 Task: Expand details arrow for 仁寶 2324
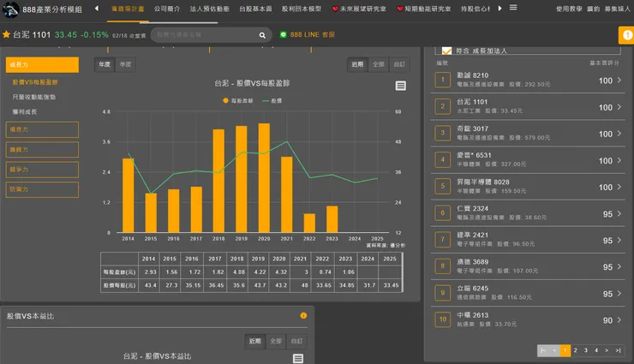coord(619,214)
